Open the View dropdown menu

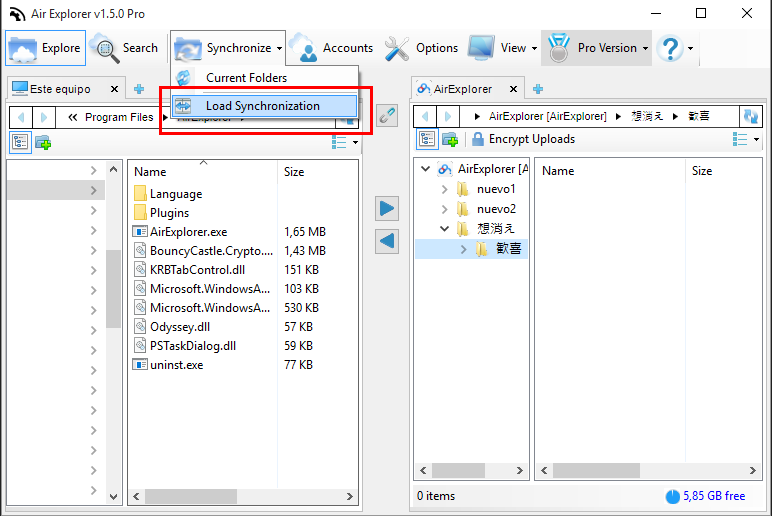tap(502, 48)
